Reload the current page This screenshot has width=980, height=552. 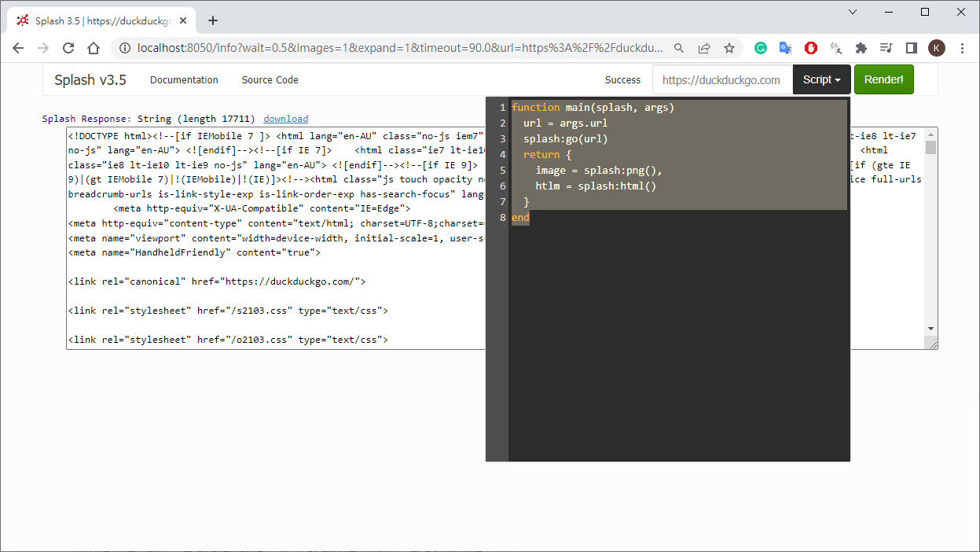[x=68, y=48]
